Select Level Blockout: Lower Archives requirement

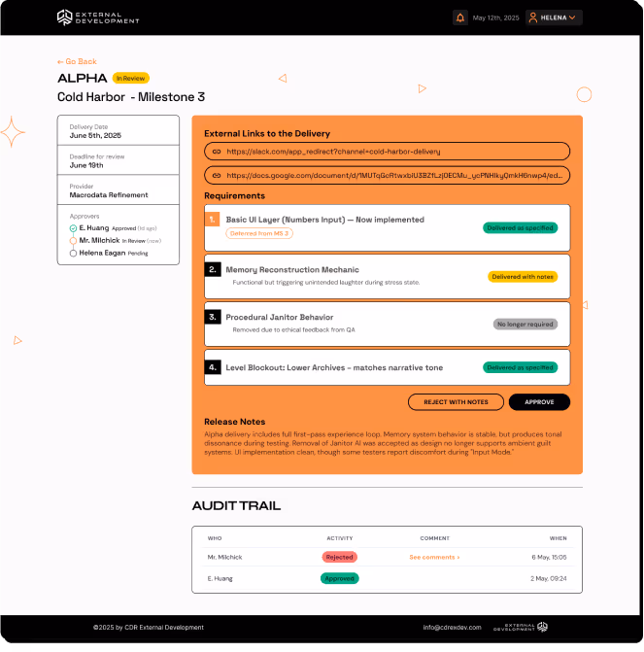tap(387, 367)
